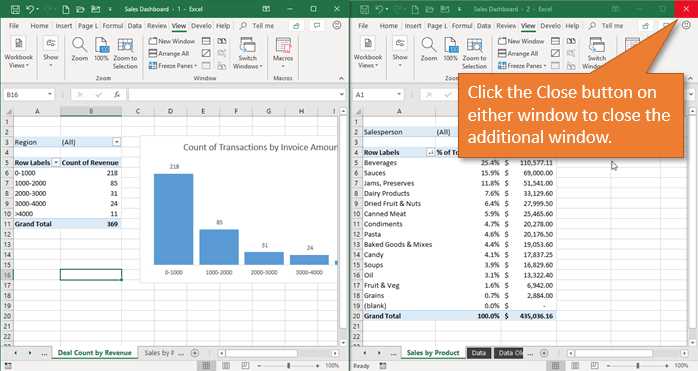Click horizontal scrollbar in left window

pyautogui.click(x=261, y=353)
